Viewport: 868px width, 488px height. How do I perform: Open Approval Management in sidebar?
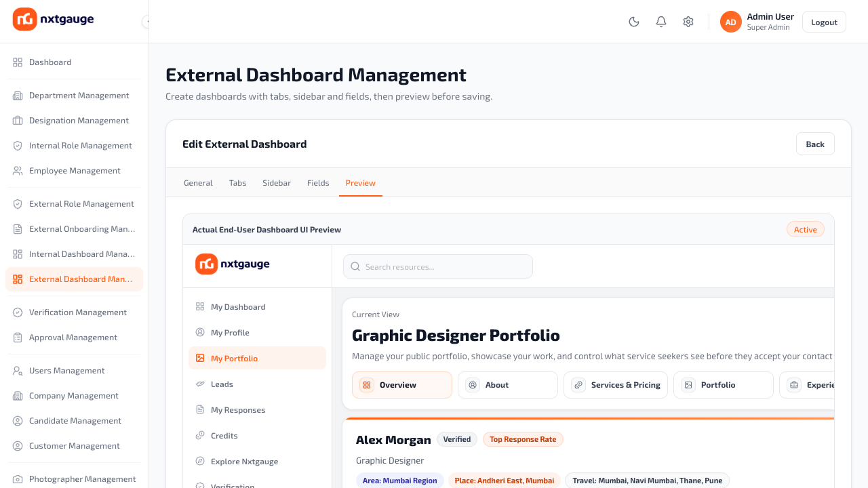[75, 338]
